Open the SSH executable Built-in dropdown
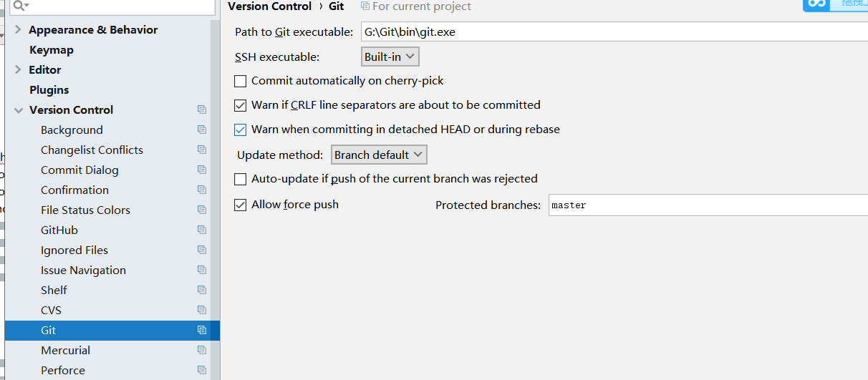Screen dimensions: 868x380 click(390, 57)
